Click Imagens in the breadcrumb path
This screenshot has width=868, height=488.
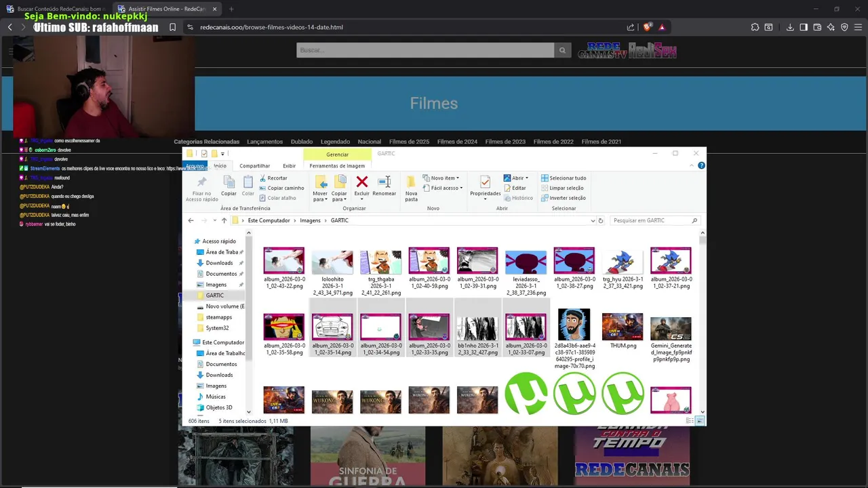[x=310, y=220]
